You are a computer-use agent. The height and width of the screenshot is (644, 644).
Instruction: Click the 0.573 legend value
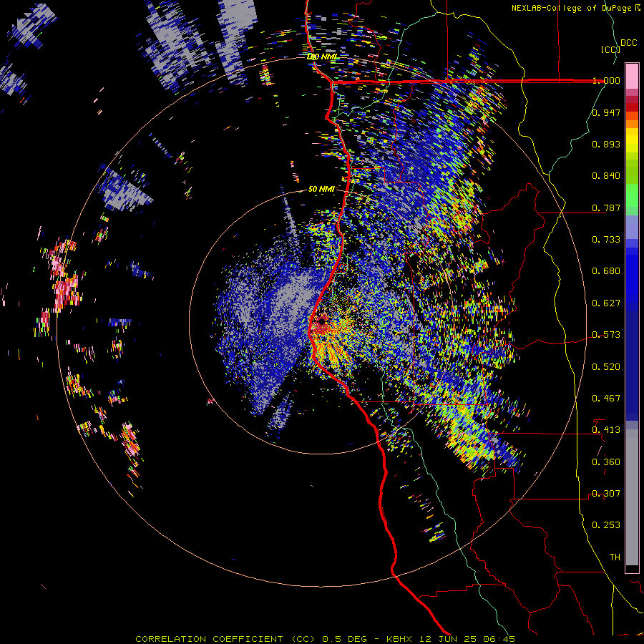tap(606, 334)
